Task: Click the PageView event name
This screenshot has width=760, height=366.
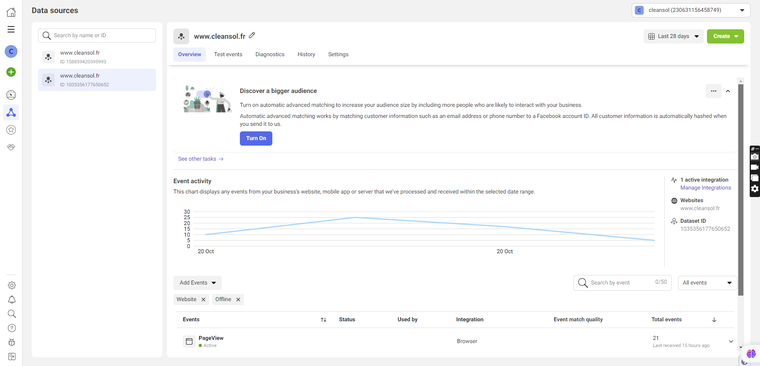Action: (x=211, y=338)
